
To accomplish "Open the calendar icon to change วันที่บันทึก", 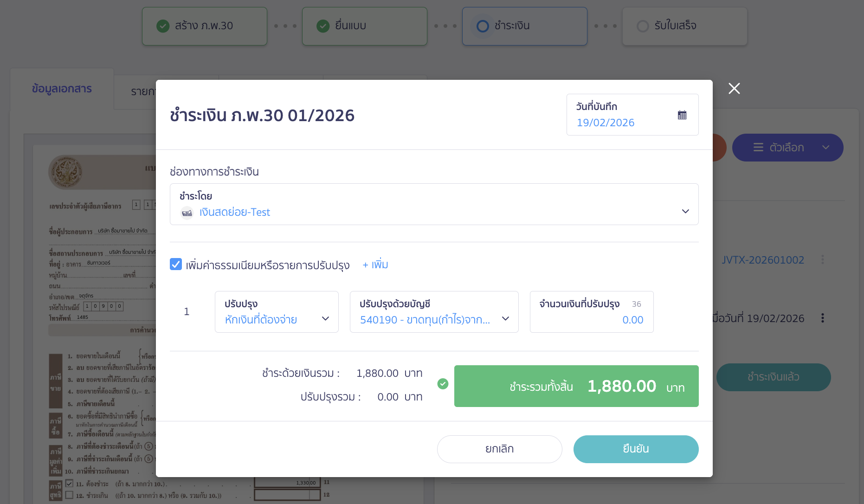I will 682,114.
